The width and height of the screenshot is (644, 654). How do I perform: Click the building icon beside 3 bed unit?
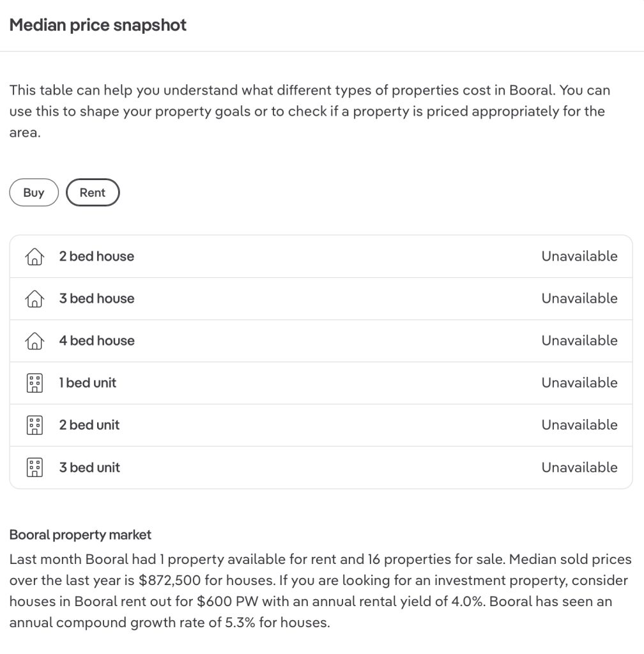click(x=34, y=468)
